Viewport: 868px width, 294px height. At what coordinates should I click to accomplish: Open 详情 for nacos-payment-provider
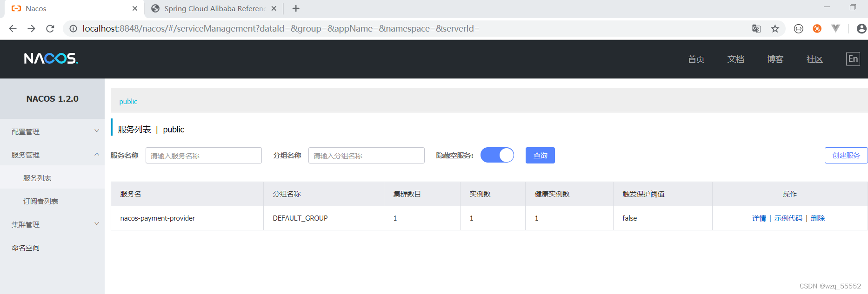pyautogui.click(x=759, y=218)
